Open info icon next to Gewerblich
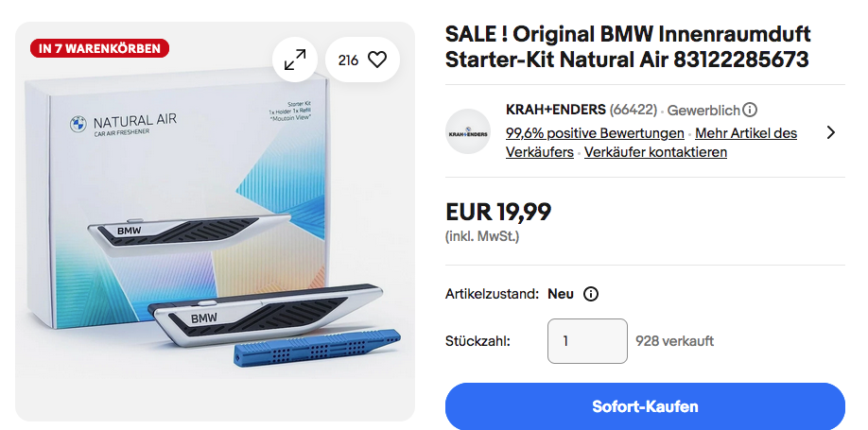The width and height of the screenshot is (868, 430). 750,111
